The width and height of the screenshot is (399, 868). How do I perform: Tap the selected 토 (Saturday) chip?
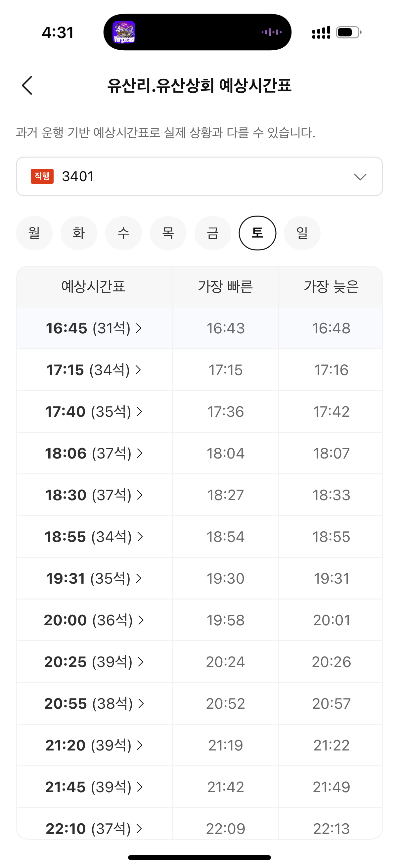(258, 233)
